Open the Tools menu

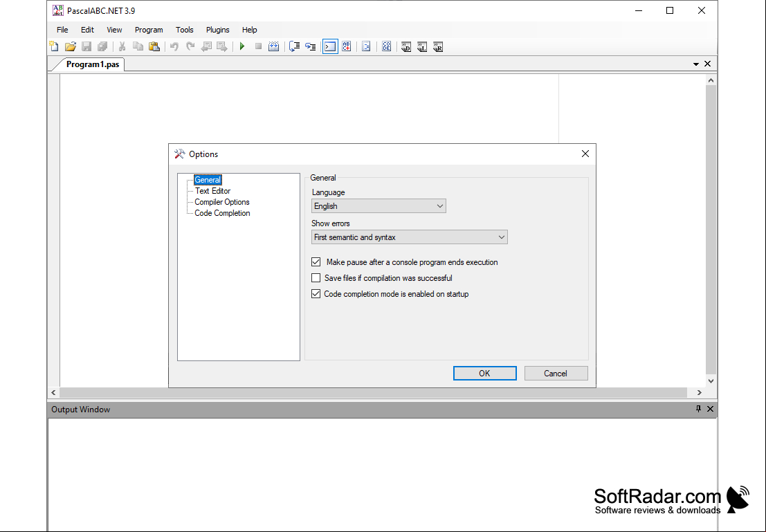point(185,30)
